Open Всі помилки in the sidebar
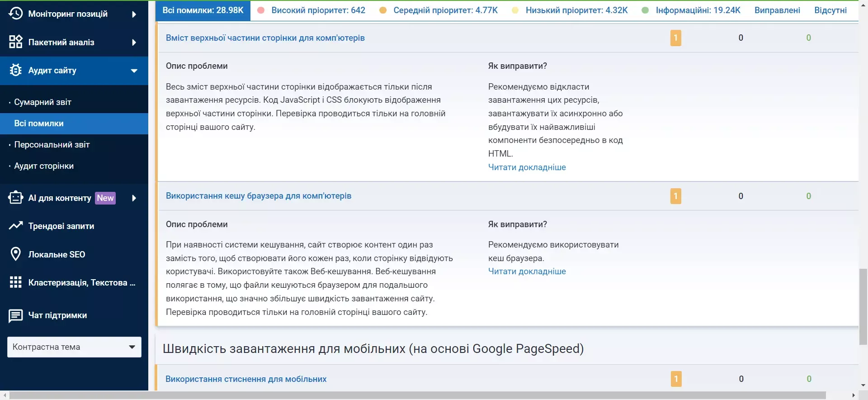This screenshot has width=868, height=400. click(74, 124)
